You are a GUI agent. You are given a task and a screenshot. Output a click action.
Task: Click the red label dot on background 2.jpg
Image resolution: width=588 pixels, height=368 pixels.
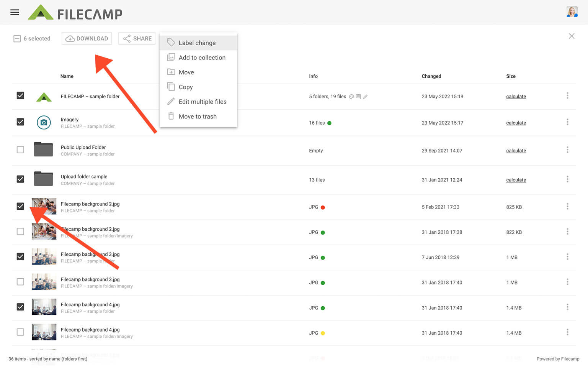tap(323, 207)
